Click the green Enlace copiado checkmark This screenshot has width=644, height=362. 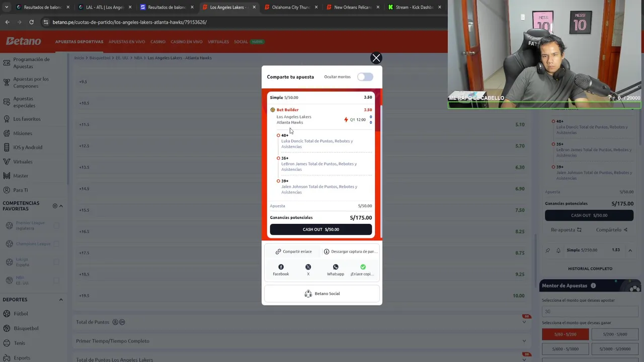tap(363, 267)
